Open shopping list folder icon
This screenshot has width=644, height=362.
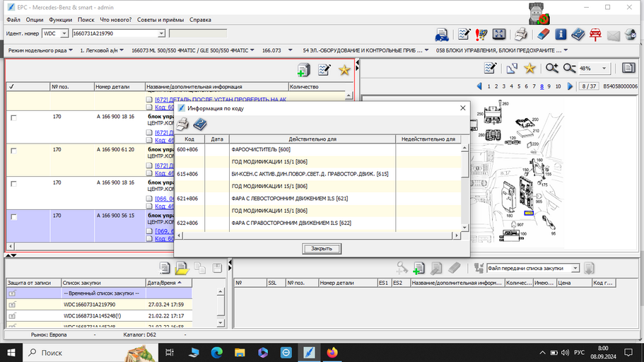coord(182,268)
